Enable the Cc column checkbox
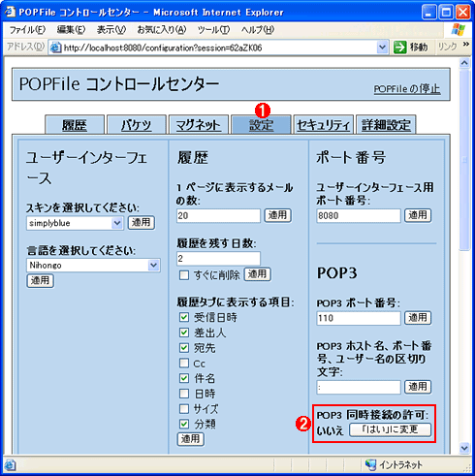This screenshot has width=475, height=476. coord(184,363)
